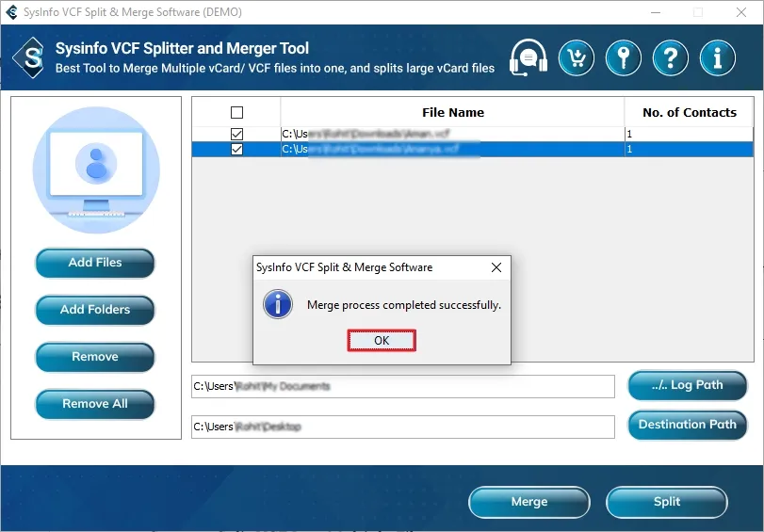
Task: Select the first file path row
Action: point(452,134)
